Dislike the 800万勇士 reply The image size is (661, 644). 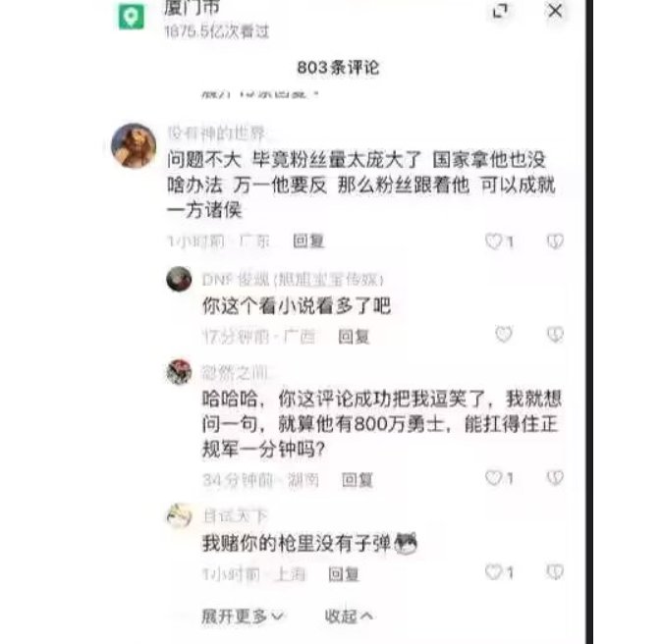click(x=555, y=477)
